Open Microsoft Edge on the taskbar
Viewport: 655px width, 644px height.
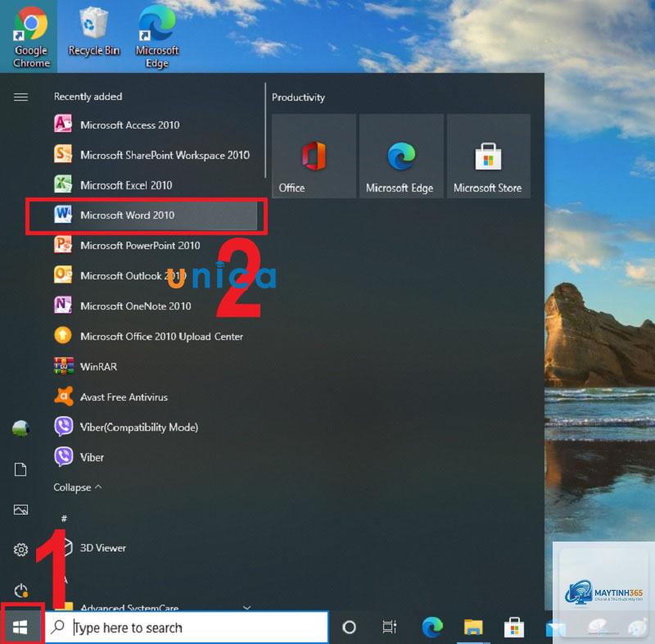(x=432, y=627)
